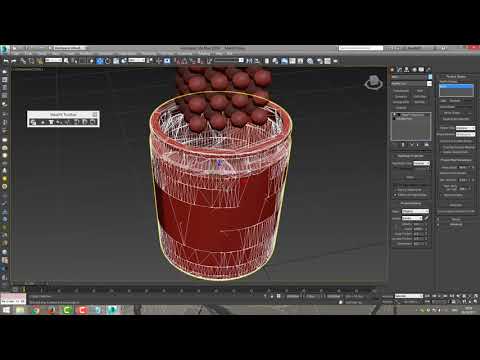Viewport: 480px width, 360px height.
Task: Open the red C app in taskbar
Action: click(82, 310)
